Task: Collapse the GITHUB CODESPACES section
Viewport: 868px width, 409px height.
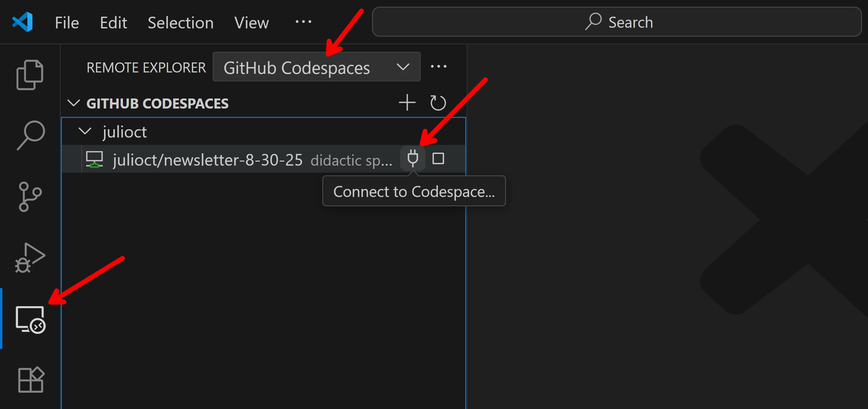Action: 74,103
